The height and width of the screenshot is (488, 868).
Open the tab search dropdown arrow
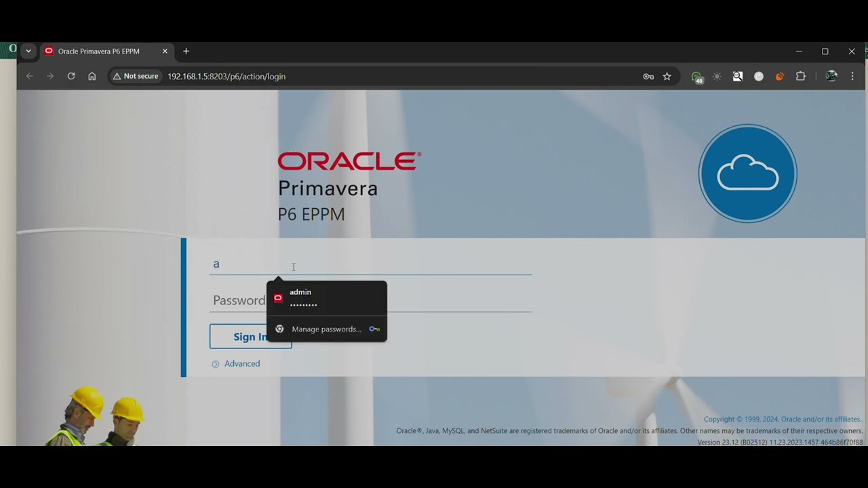[x=28, y=51]
